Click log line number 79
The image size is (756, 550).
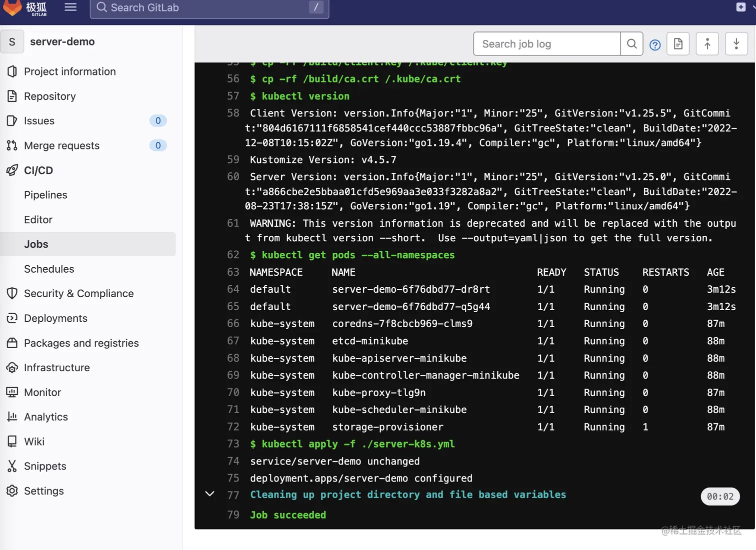click(233, 515)
